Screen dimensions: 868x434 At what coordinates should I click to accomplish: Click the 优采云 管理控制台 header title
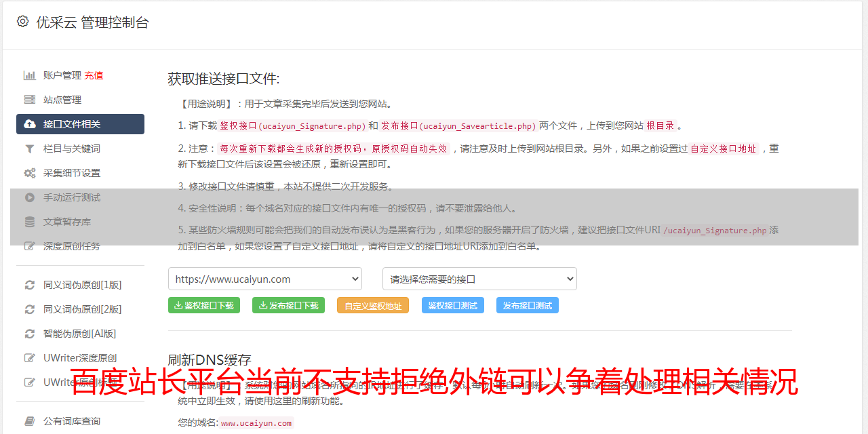[92, 22]
